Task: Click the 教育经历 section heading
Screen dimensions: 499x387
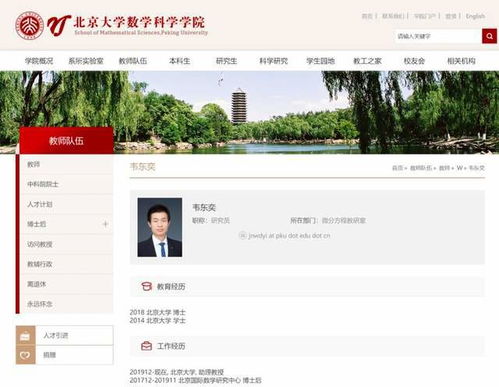Action: click(171, 286)
